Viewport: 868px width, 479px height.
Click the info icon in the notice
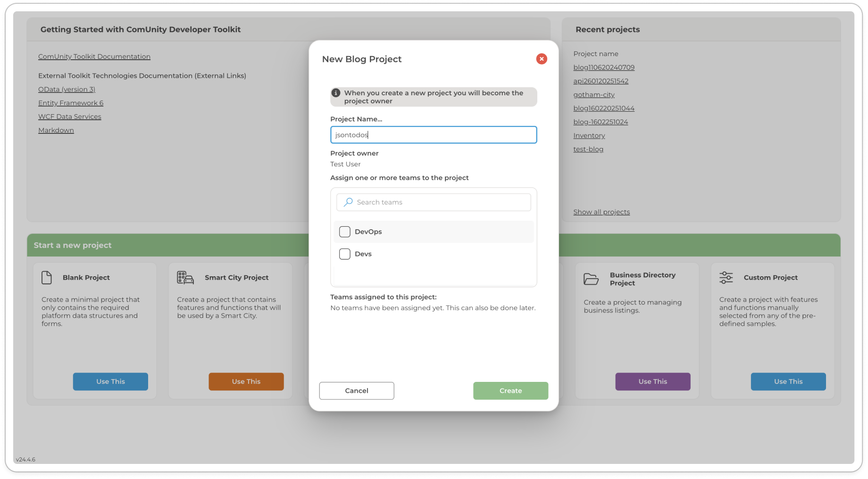click(336, 93)
